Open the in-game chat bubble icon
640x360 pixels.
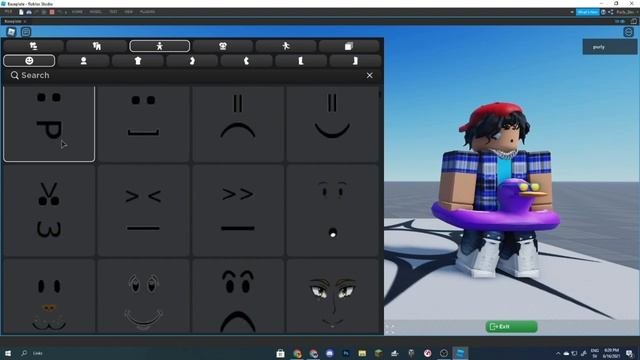(x=26, y=32)
